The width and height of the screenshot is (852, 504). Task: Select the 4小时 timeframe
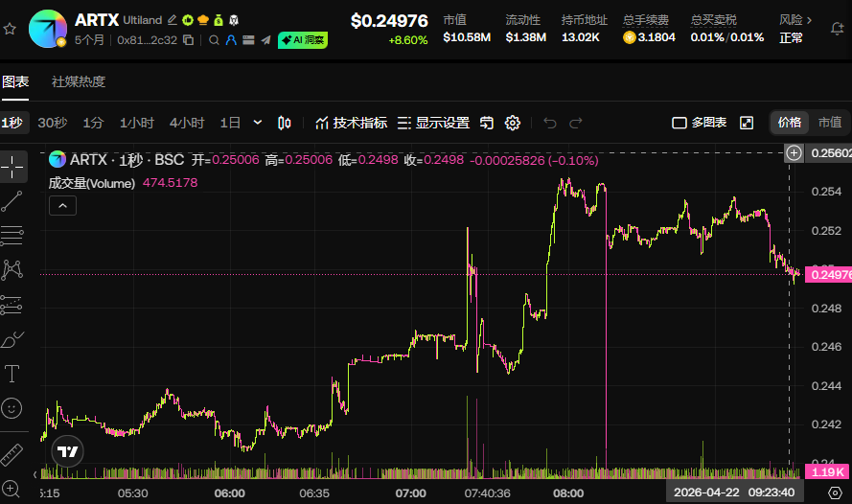tap(187, 123)
